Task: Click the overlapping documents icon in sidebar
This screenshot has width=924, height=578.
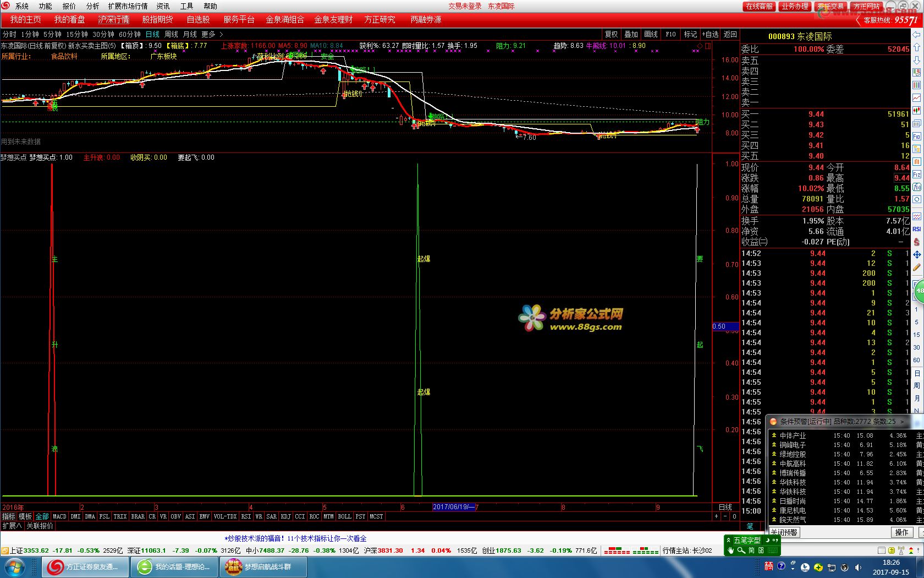Action: click(x=917, y=123)
